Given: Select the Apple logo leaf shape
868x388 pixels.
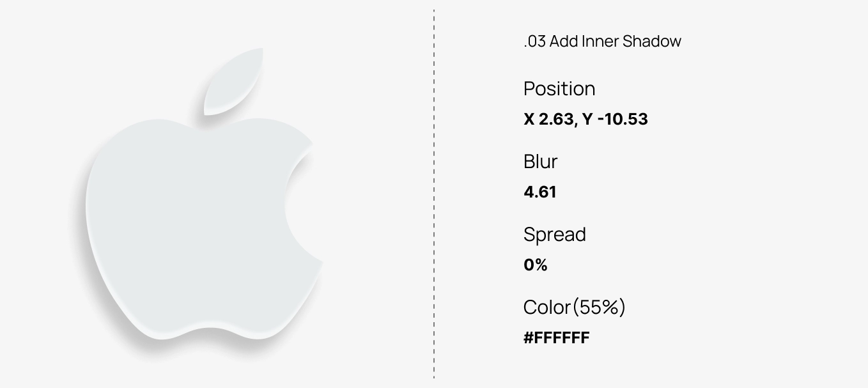Looking at the screenshot, I should [x=233, y=81].
